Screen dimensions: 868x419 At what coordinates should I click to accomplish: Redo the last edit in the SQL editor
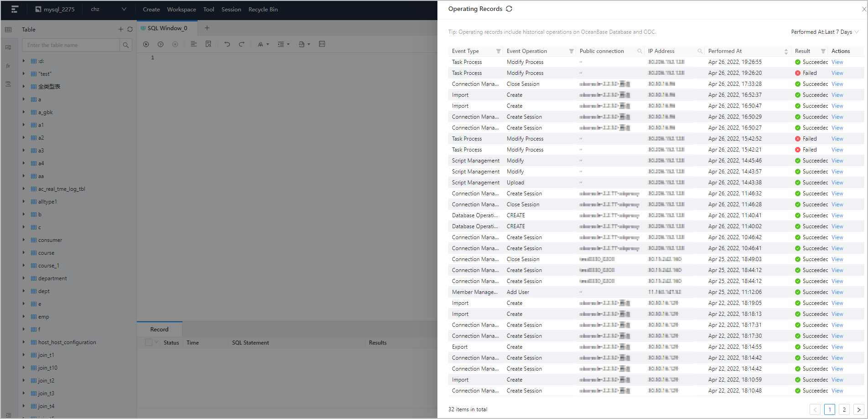click(x=242, y=44)
